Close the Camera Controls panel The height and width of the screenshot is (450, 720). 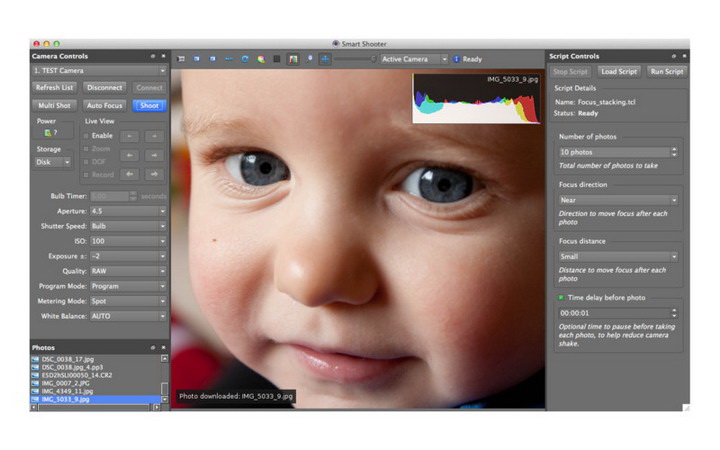163,56
